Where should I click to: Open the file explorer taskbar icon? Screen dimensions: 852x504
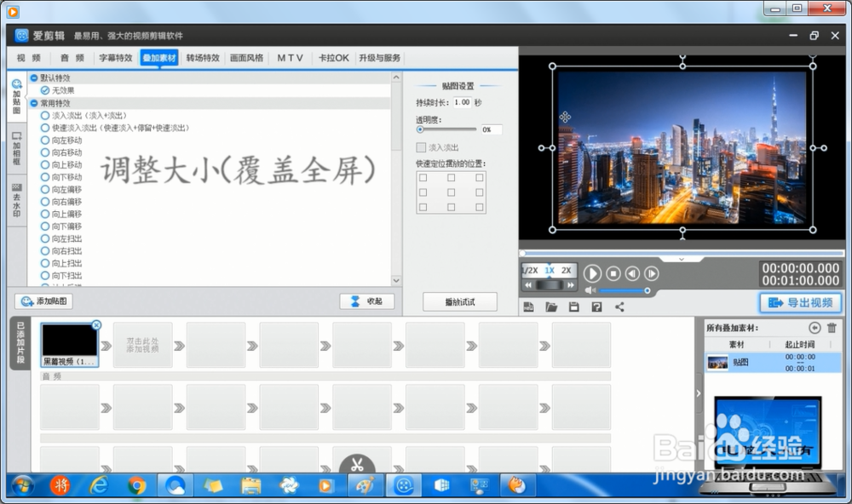coord(251,485)
